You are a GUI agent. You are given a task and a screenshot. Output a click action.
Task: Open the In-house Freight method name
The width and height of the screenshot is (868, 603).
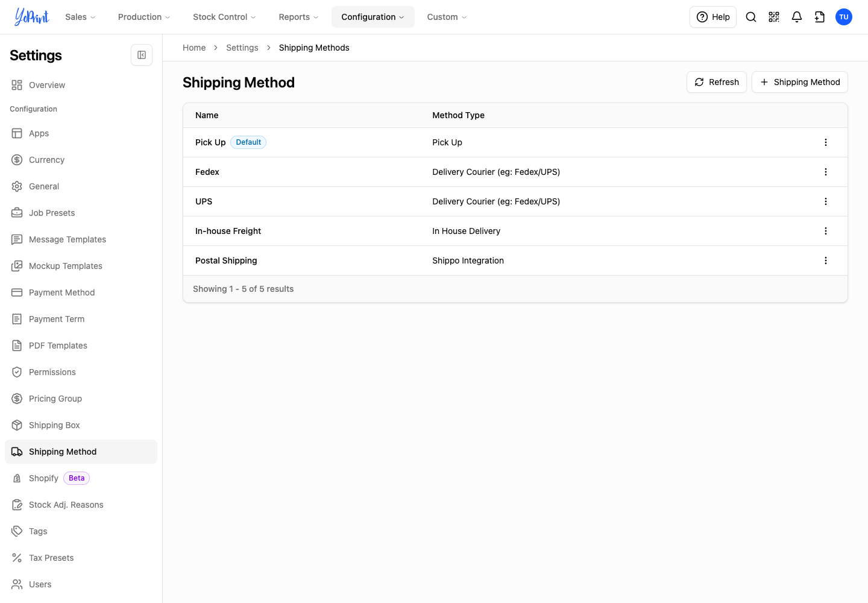[x=228, y=231]
